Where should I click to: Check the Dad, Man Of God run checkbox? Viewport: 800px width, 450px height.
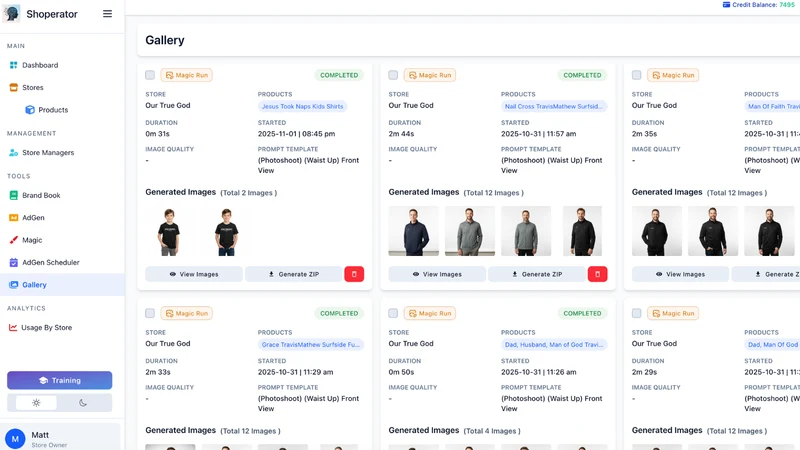(x=636, y=313)
